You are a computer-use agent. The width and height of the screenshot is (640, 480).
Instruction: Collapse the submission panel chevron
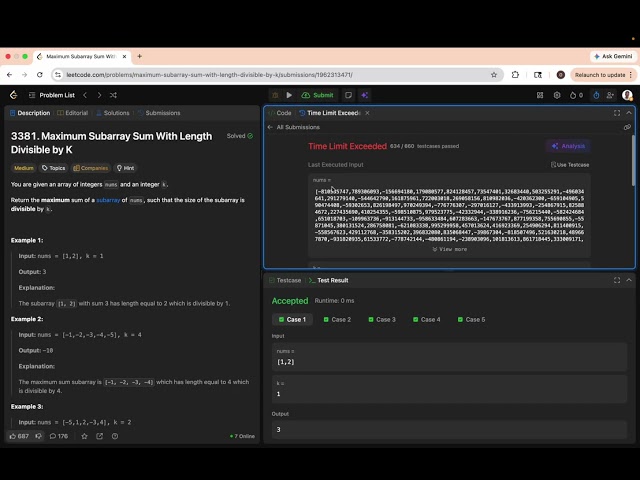click(x=629, y=113)
